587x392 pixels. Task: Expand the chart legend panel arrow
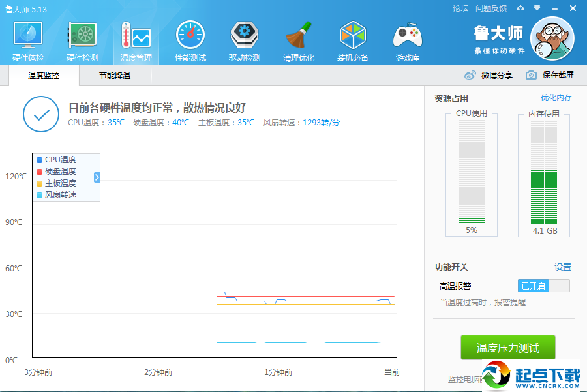coord(97,177)
